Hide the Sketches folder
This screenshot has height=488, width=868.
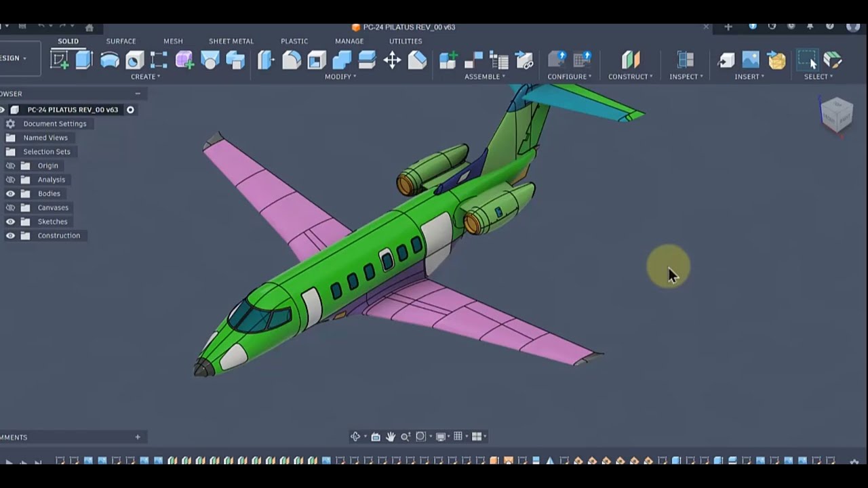(10, 222)
